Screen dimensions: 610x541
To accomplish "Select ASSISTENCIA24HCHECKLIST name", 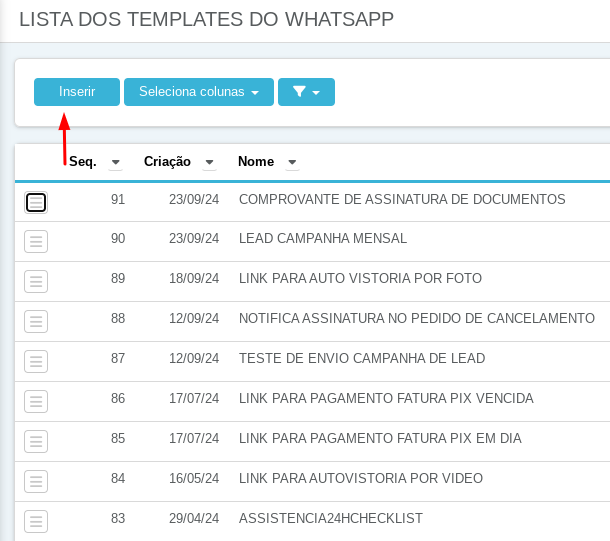I will (x=331, y=518).
